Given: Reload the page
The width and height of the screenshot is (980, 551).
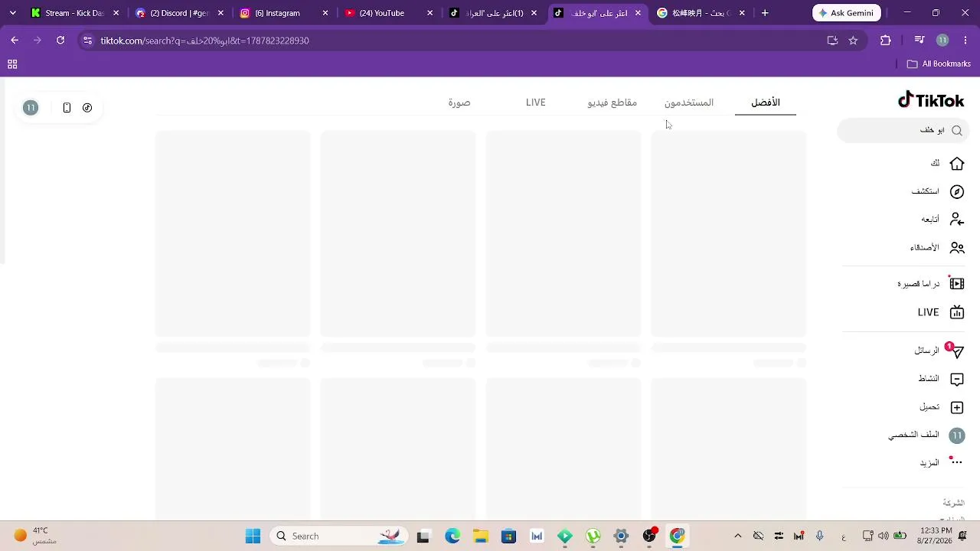Looking at the screenshot, I should (x=60, y=41).
